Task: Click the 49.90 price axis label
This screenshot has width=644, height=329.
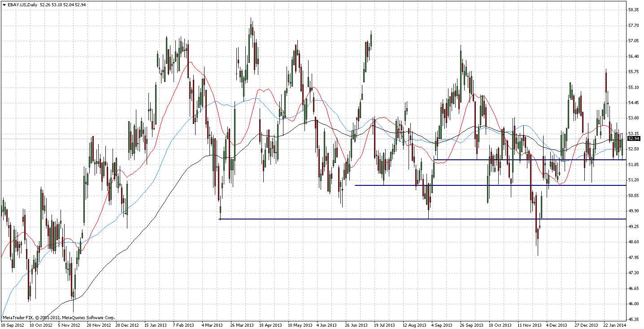Action: (633, 211)
